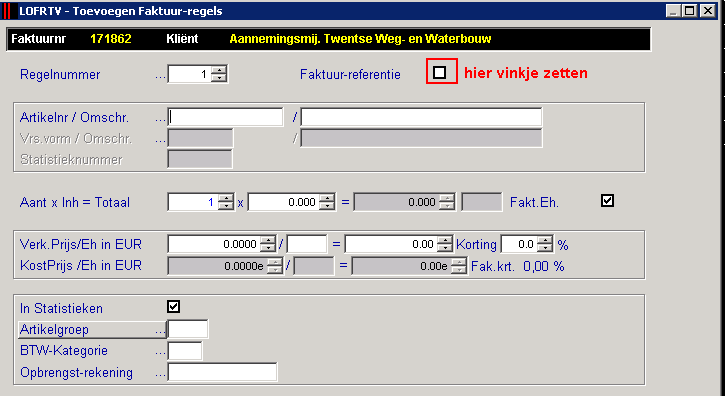Viewport: 725px width, 396px height.
Task: Decrease the Verk.Prijs total amount spinner
Action: (x=445, y=248)
